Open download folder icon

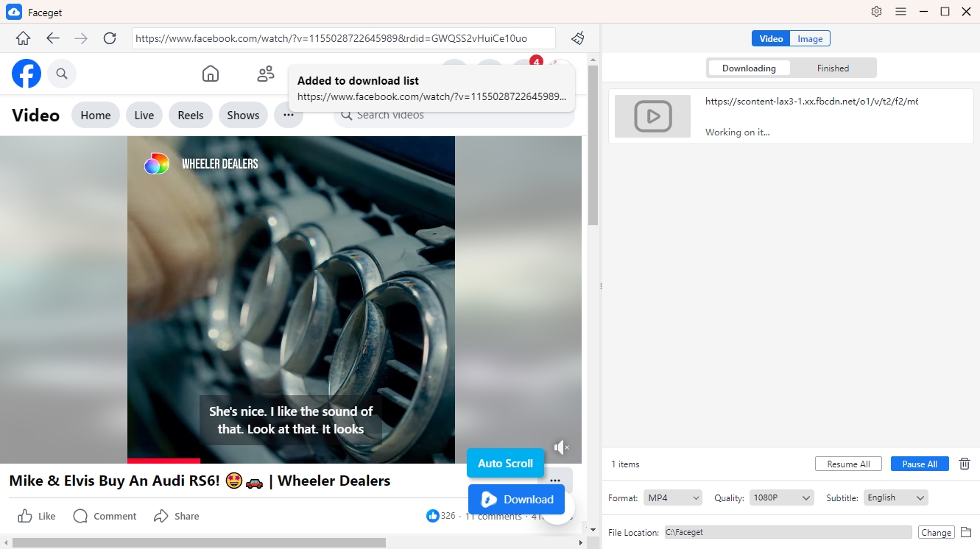tap(967, 532)
